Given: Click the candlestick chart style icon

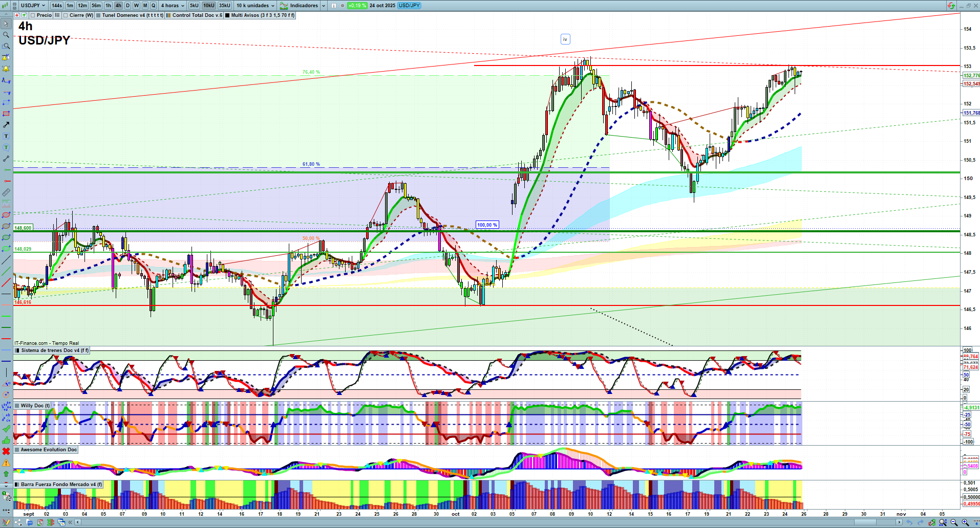Looking at the screenshot, I should [x=6, y=5].
